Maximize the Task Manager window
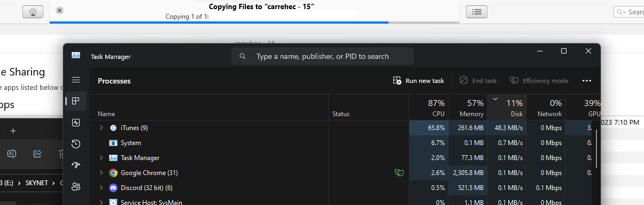The height and width of the screenshot is (205, 644). [x=563, y=51]
